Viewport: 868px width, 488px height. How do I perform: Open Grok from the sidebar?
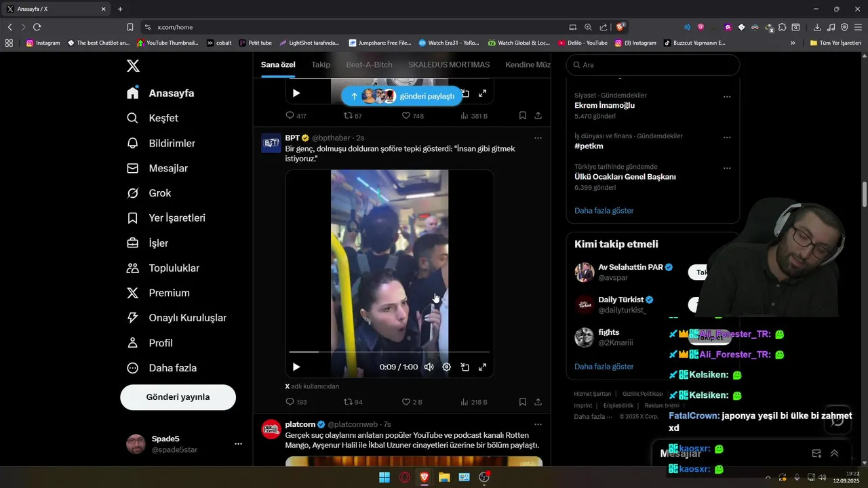click(x=149, y=193)
